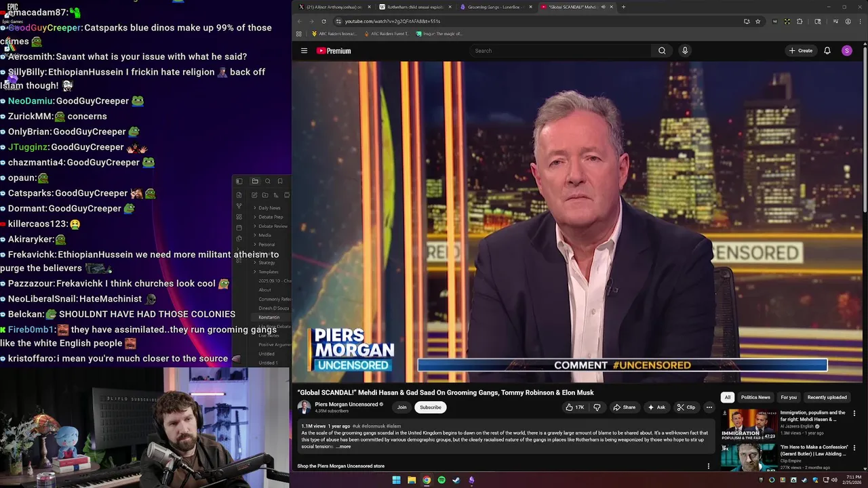Screen dimensions: 868x488
Task: Open YouTube account avatar menu
Action: click(847, 51)
